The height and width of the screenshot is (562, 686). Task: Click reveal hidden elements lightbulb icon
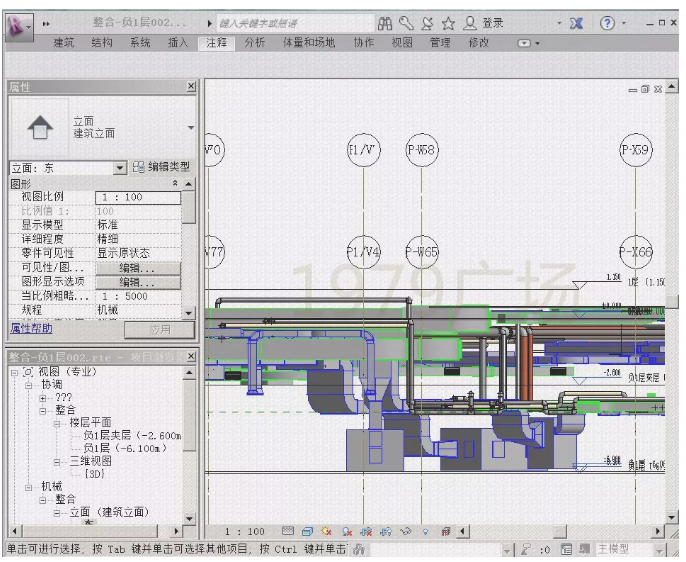coord(425,532)
